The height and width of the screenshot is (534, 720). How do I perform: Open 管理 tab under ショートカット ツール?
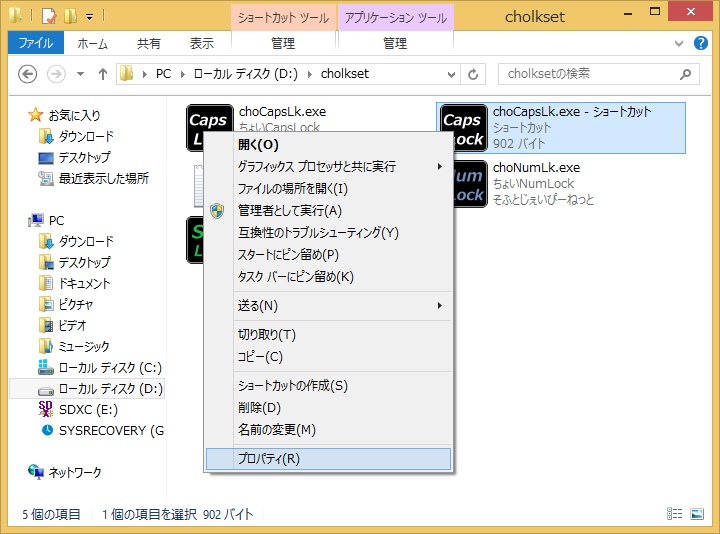pyautogui.click(x=283, y=43)
